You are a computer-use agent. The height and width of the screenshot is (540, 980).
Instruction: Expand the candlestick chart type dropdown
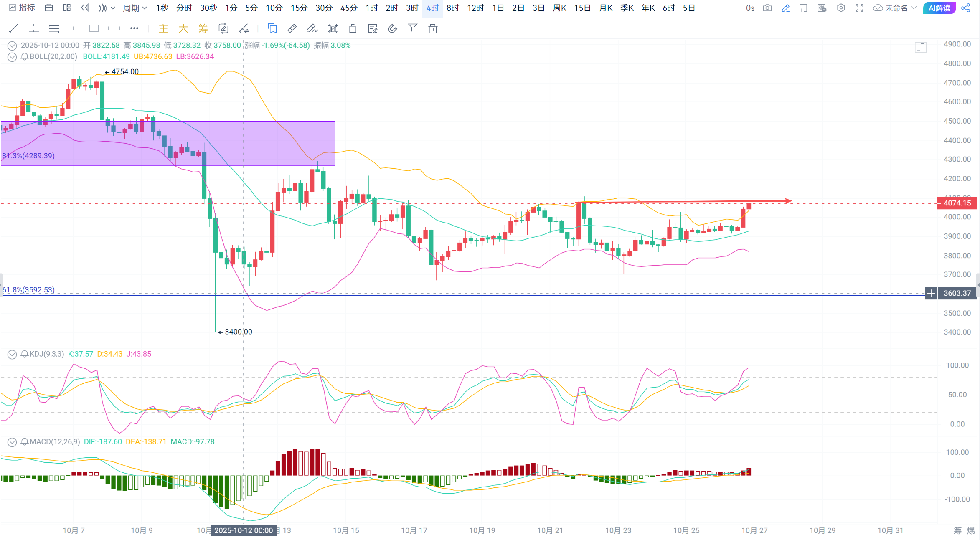click(107, 8)
